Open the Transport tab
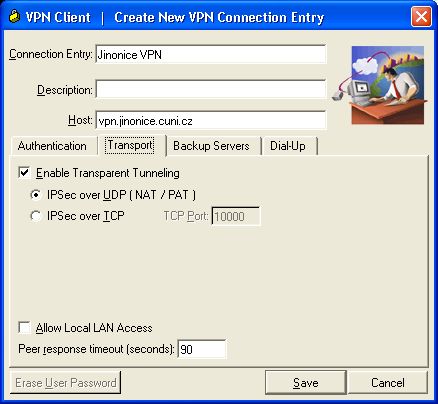The image size is (438, 404). coord(131,145)
